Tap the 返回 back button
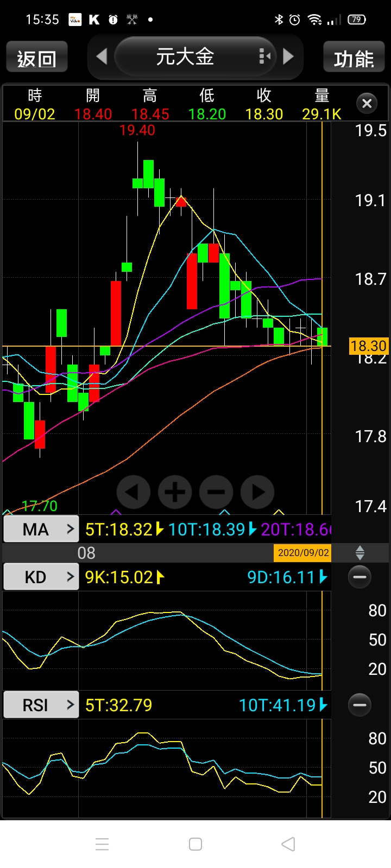Image resolution: width=391 pixels, height=868 pixels. 37,58
